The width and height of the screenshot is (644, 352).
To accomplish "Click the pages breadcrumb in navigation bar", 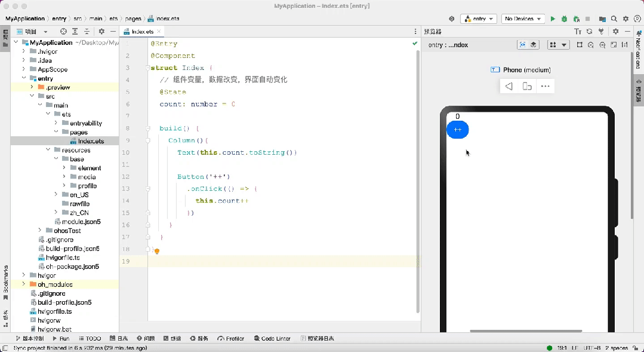I will (133, 19).
